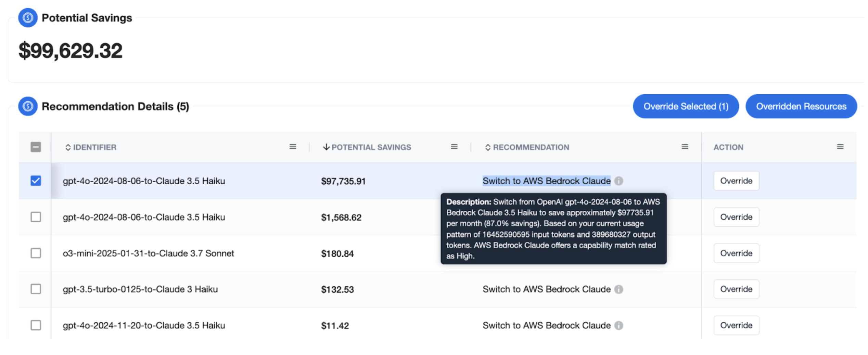Click recommendation text in the $11.42 row
Image resolution: width=868 pixels, height=355 pixels.
[x=547, y=326]
